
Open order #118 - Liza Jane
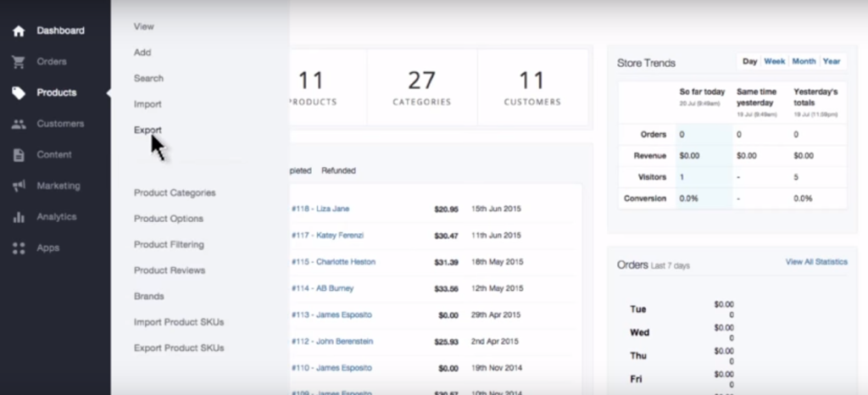click(x=320, y=209)
